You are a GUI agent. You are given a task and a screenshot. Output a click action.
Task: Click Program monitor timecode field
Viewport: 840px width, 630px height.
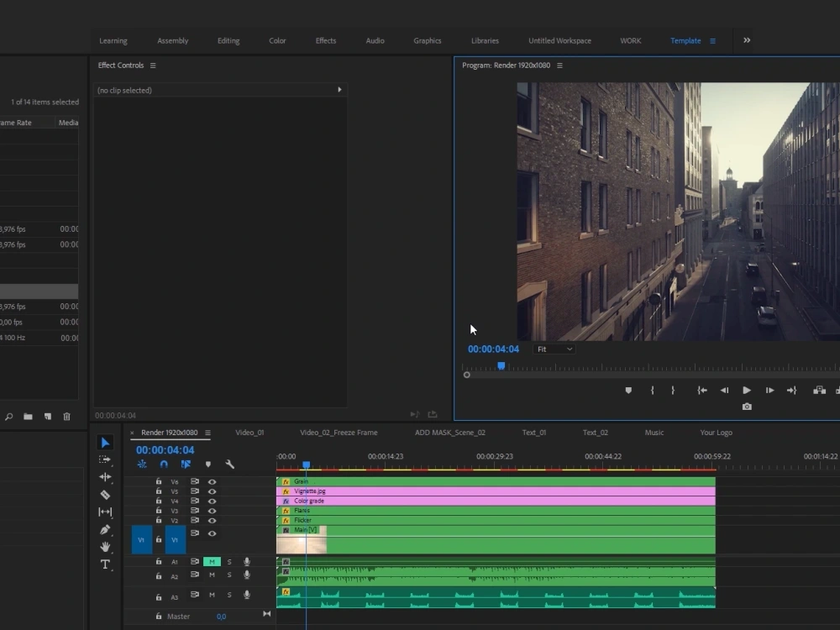(493, 349)
